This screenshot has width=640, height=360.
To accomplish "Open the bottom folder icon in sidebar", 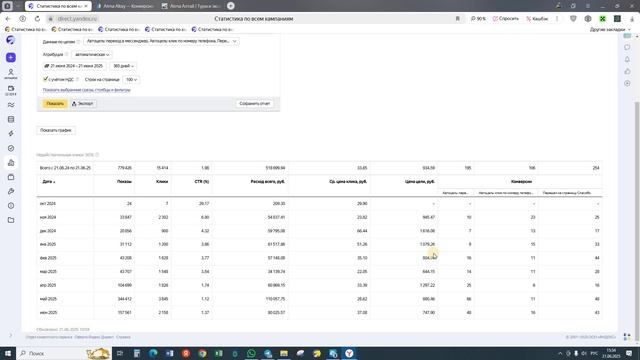I will tap(11, 220).
